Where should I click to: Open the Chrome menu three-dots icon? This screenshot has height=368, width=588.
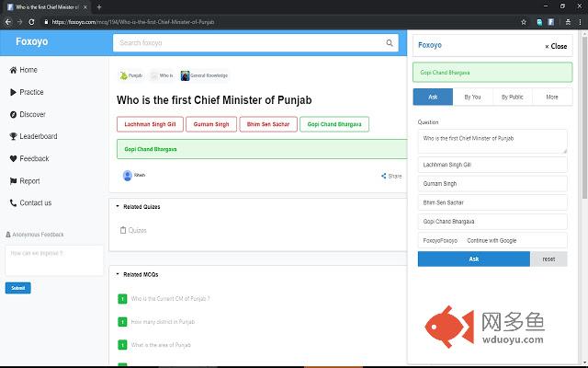(x=580, y=22)
